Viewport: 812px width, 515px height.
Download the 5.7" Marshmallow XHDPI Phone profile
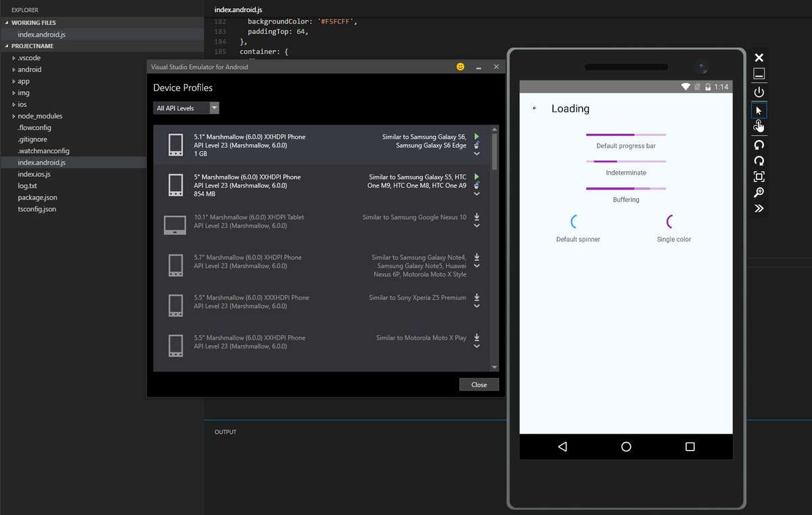pyautogui.click(x=477, y=257)
